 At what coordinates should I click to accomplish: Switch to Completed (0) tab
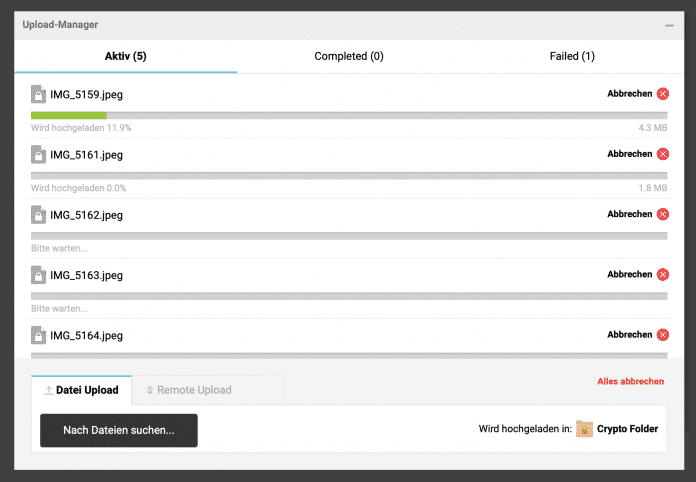pos(348,56)
